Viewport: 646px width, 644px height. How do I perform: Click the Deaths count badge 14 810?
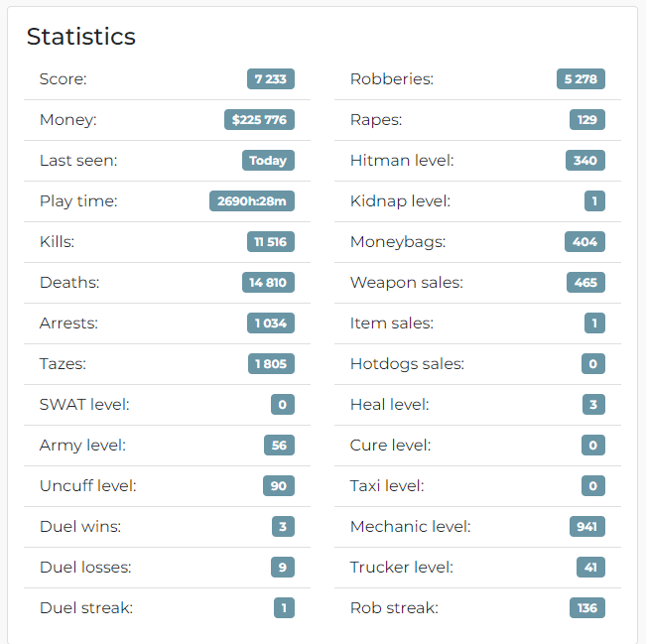point(268,282)
